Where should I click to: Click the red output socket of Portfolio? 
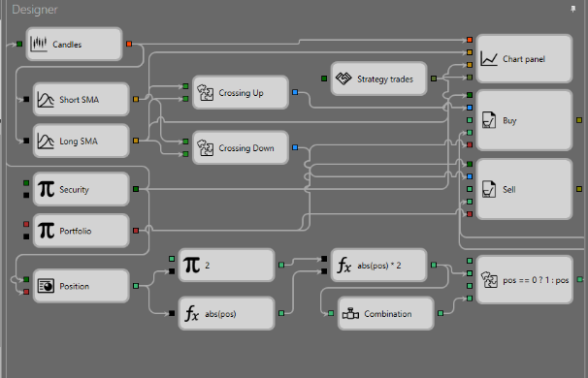coord(136,231)
